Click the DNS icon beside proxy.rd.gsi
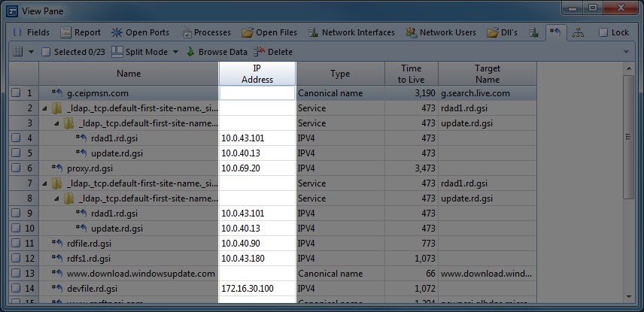The height and width of the screenshot is (312, 644). pos(57,168)
